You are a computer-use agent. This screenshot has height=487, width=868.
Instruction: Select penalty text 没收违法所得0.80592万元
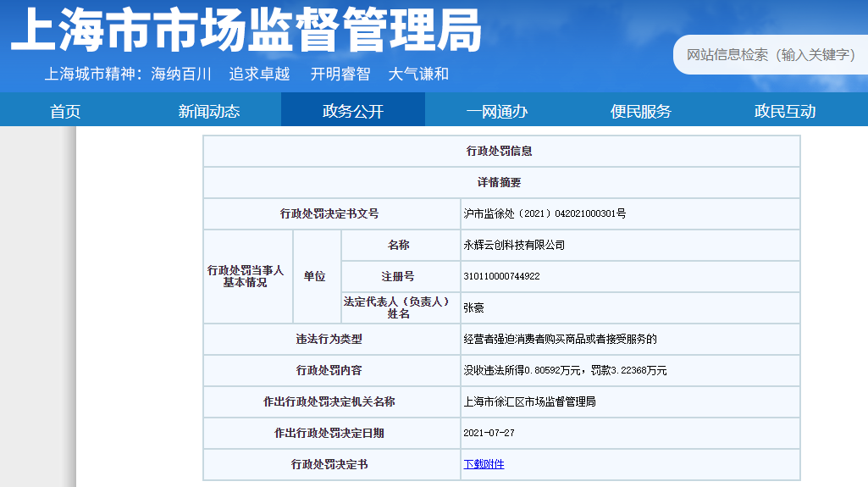coord(522,370)
